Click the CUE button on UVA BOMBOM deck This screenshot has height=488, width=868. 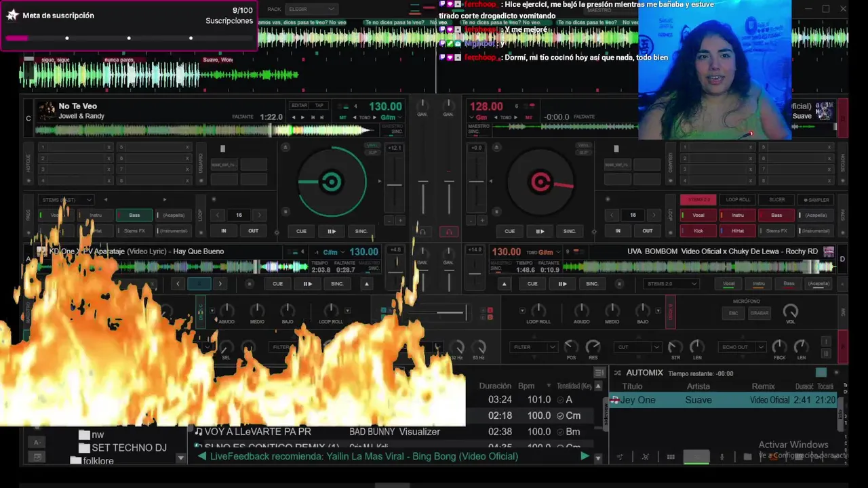pos(532,284)
